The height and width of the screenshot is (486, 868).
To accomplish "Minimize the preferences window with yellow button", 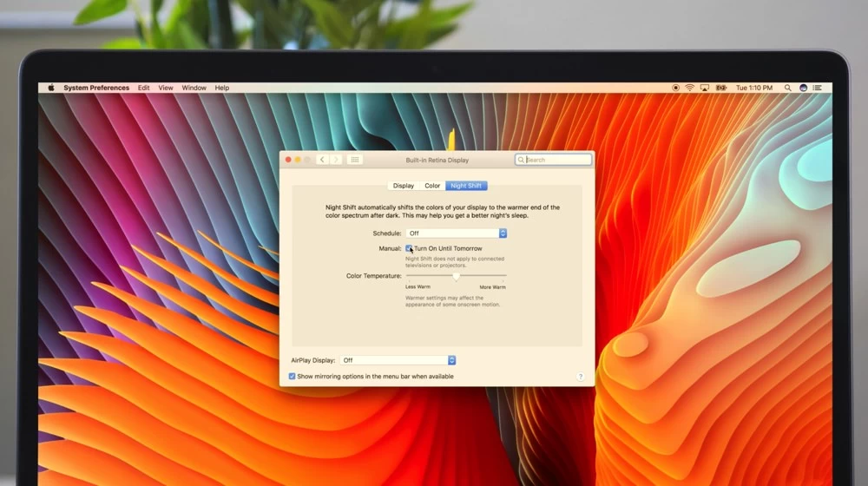I will click(x=298, y=160).
